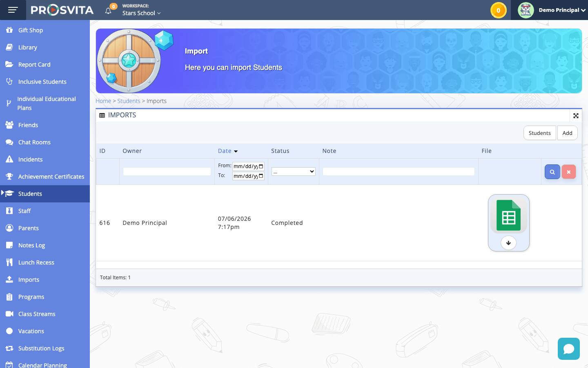Click Demo Principal in the Owner column
The height and width of the screenshot is (368, 588).
pos(145,223)
